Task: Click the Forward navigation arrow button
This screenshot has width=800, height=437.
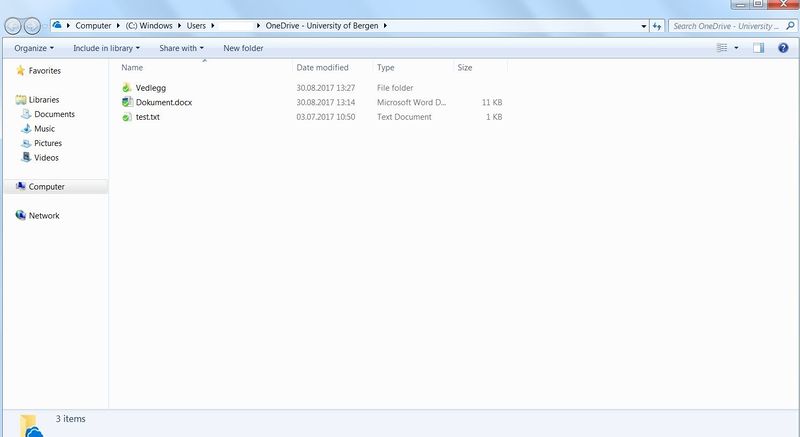Action: (x=32, y=25)
